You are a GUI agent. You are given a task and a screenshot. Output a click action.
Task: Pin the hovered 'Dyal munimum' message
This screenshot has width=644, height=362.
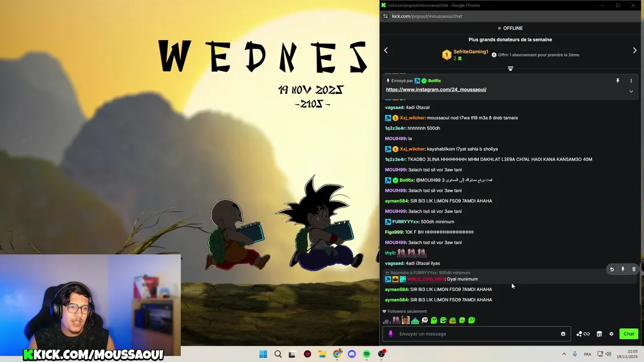pyautogui.click(x=623, y=269)
